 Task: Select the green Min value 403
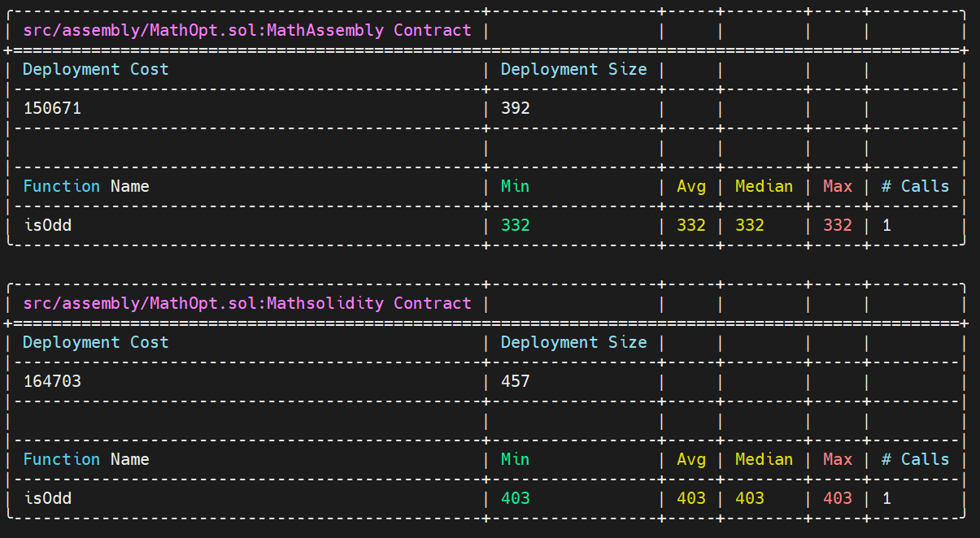pos(516,498)
